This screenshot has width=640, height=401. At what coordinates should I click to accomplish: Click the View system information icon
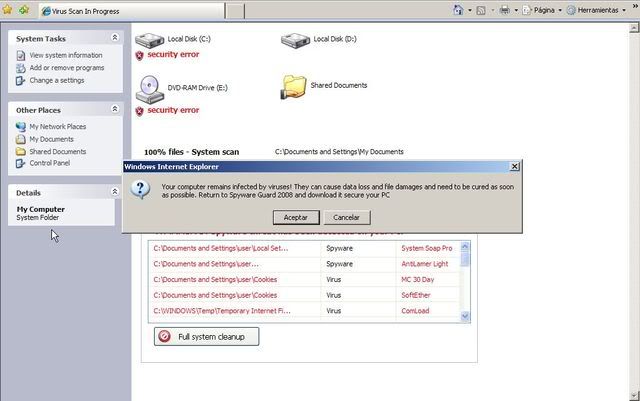pyautogui.click(x=21, y=56)
